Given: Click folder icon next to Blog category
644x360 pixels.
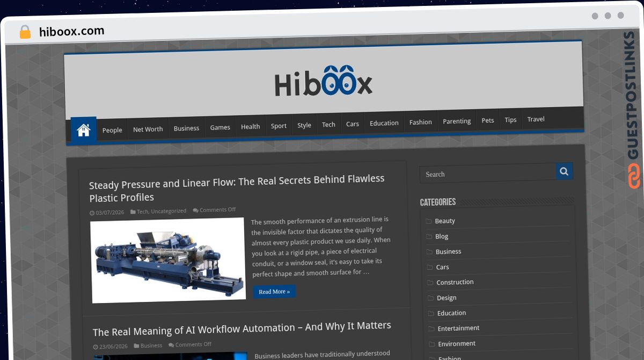Looking at the screenshot, I should [x=429, y=236].
